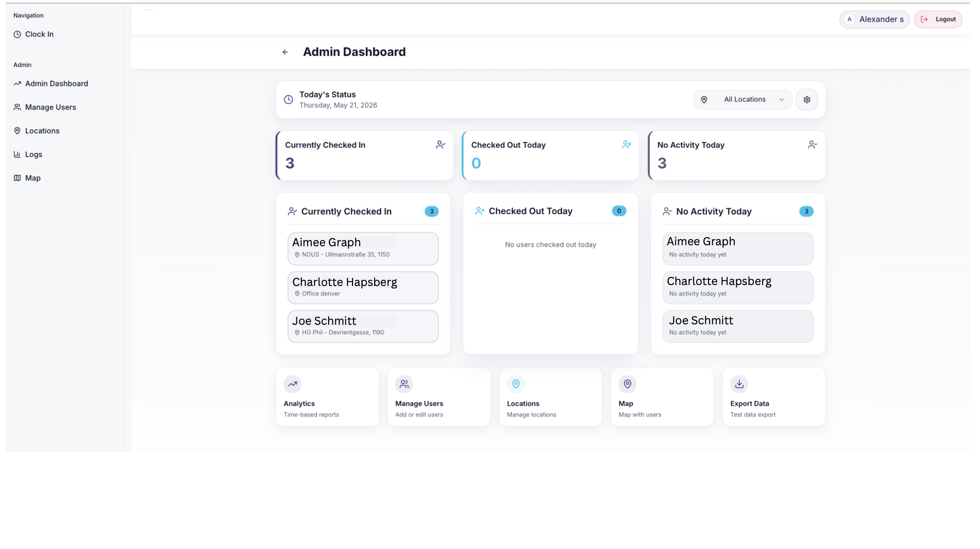Click the date Thursday, May 21, 2026
The image size is (980, 549).
point(338,105)
